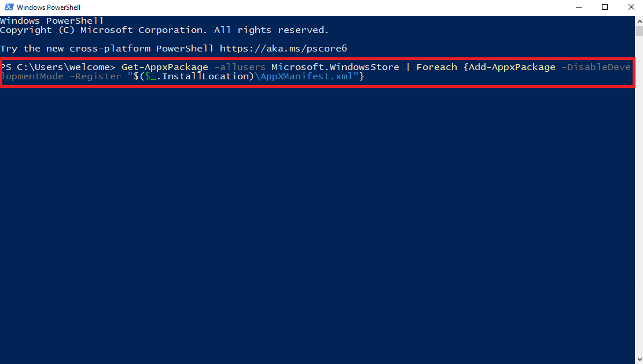Click the vertical scrollbar thumb
Image resolution: width=643 pixels, height=364 pixels.
point(640,31)
